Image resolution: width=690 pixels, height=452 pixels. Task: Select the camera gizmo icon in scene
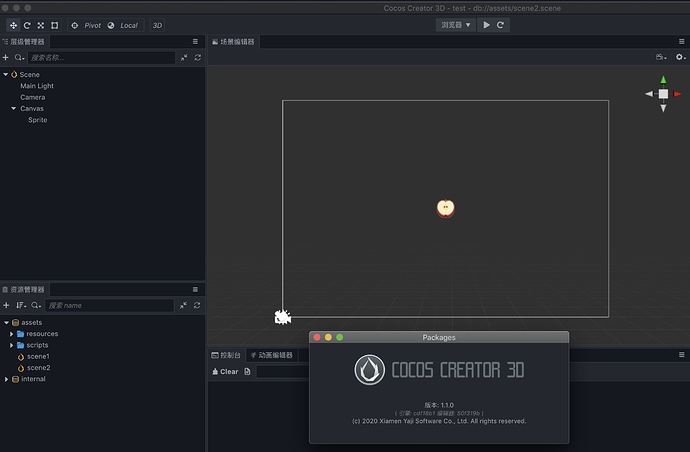coord(283,317)
